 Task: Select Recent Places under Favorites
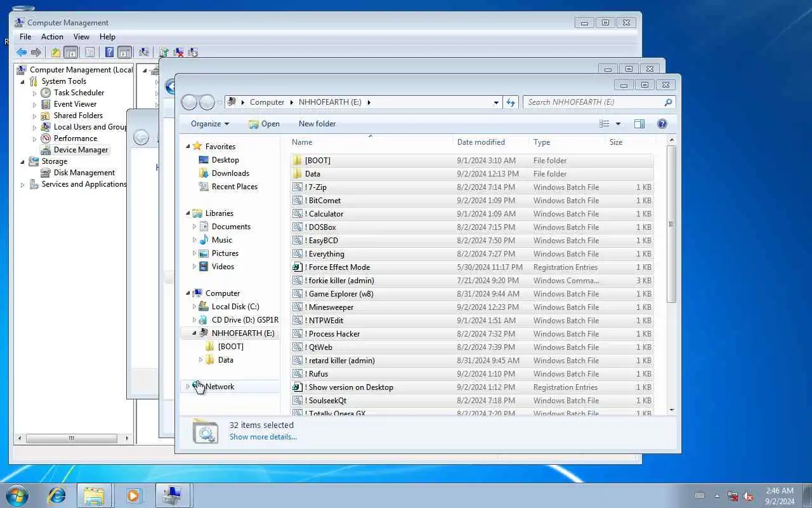click(234, 187)
